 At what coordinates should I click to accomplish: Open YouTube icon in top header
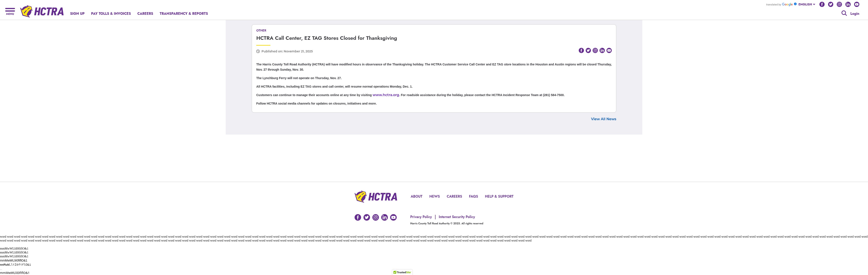(x=856, y=4)
